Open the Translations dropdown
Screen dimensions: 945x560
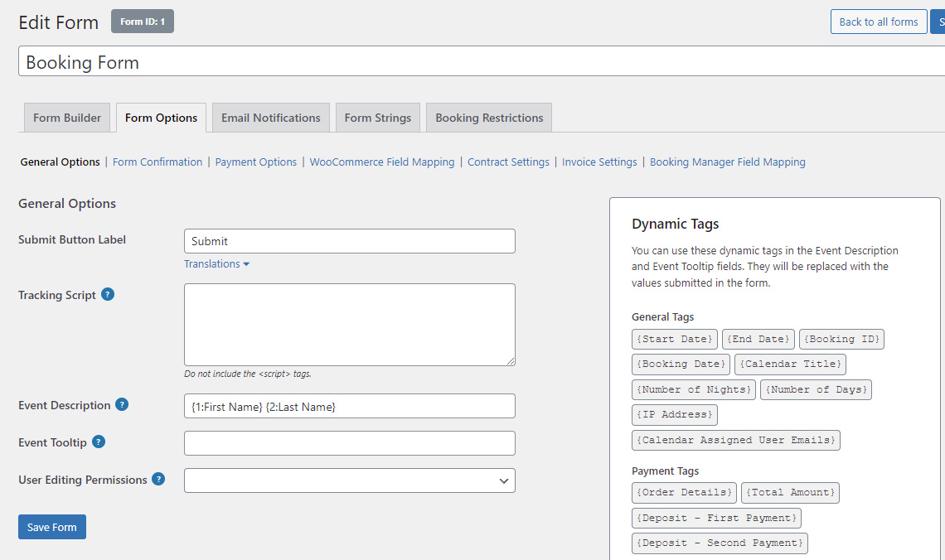point(216,263)
